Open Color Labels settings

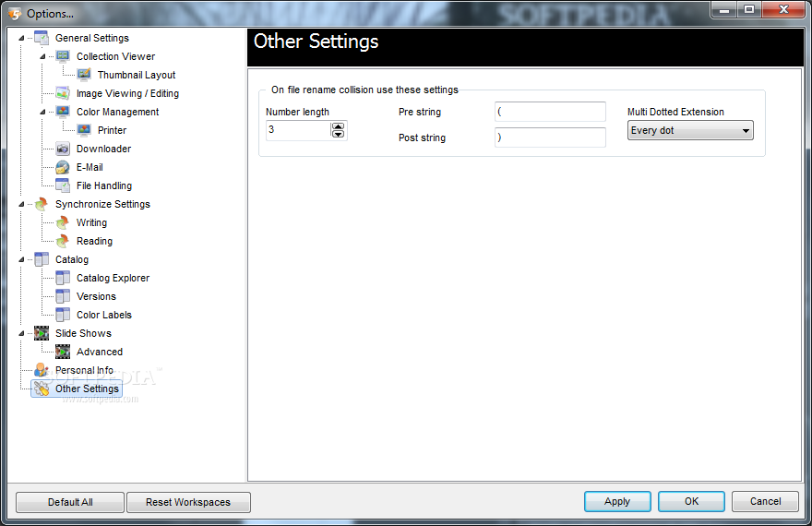pyautogui.click(x=104, y=315)
